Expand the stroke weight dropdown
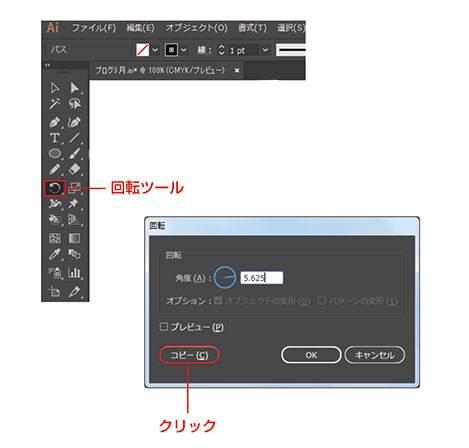The width and height of the screenshot is (469, 448). 265,50
